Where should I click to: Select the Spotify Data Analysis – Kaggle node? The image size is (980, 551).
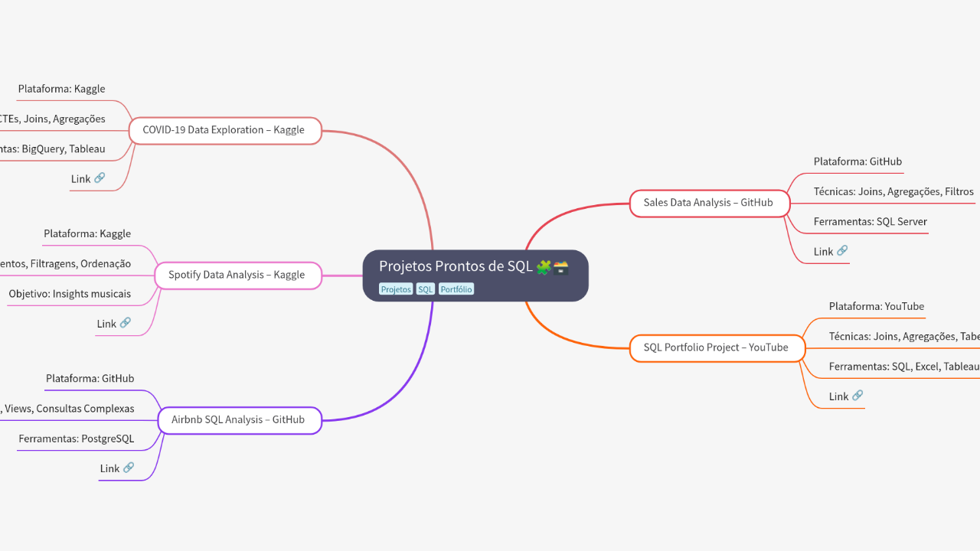(x=237, y=275)
